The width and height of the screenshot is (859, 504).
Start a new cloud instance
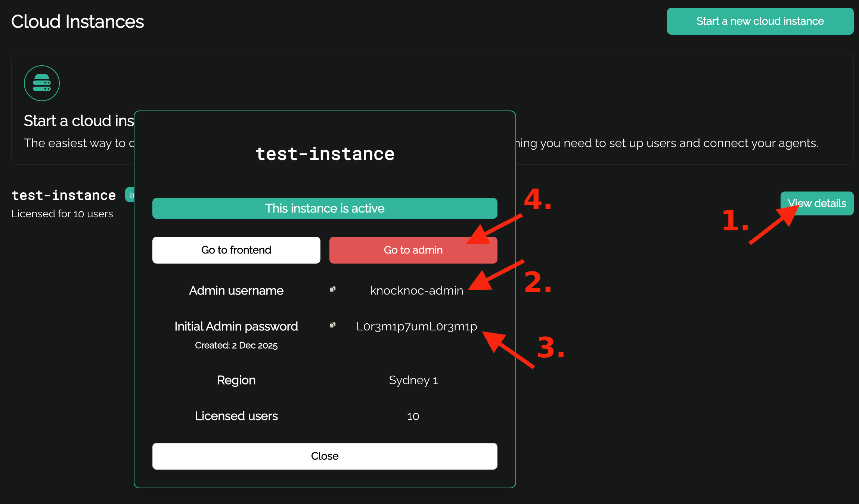click(760, 21)
